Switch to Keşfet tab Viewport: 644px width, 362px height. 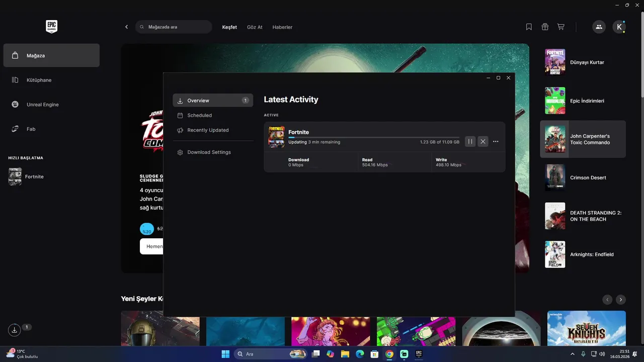tap(229, 27)
